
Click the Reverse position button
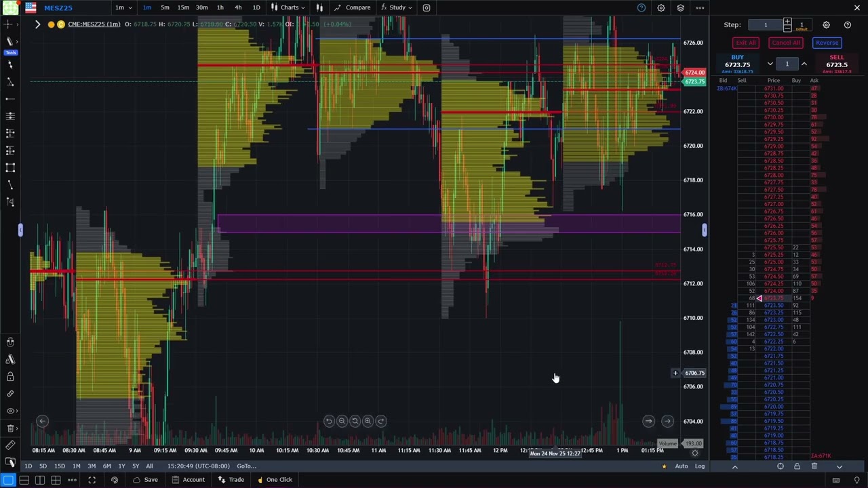click(827, 43)
